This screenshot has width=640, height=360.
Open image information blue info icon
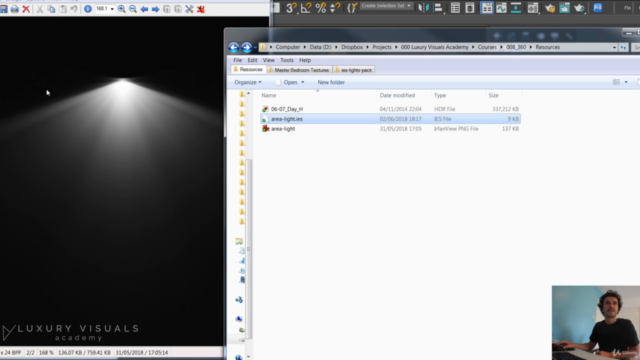point(88,9)
